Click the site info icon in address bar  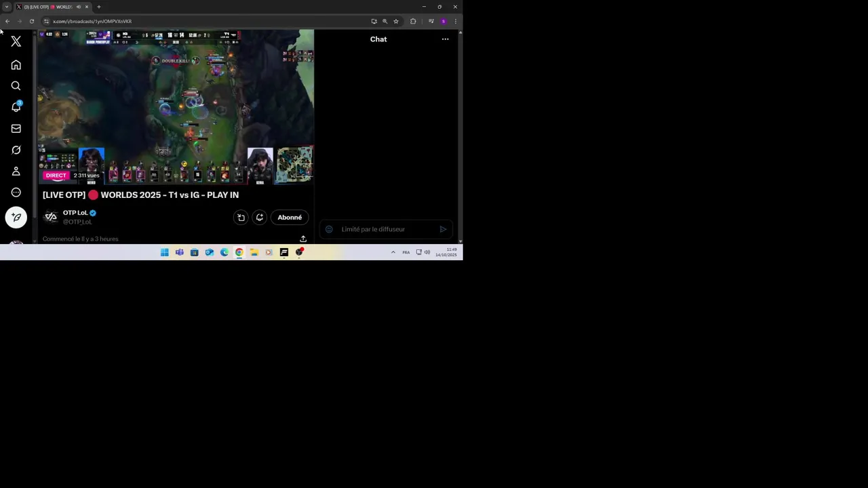pyautogui.click(x=46, y=21)
